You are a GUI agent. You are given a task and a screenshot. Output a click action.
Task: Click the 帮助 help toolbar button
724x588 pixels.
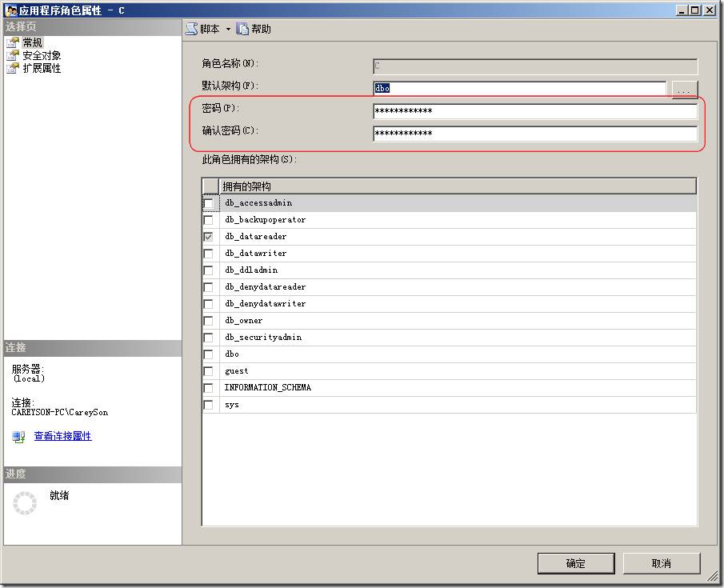(254, 29)
